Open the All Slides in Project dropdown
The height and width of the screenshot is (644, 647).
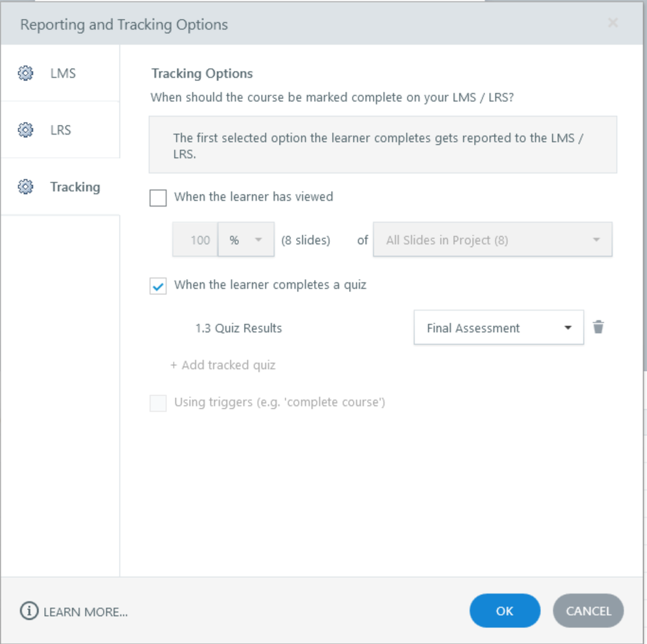pyautogui.click(x=492, y=240)
